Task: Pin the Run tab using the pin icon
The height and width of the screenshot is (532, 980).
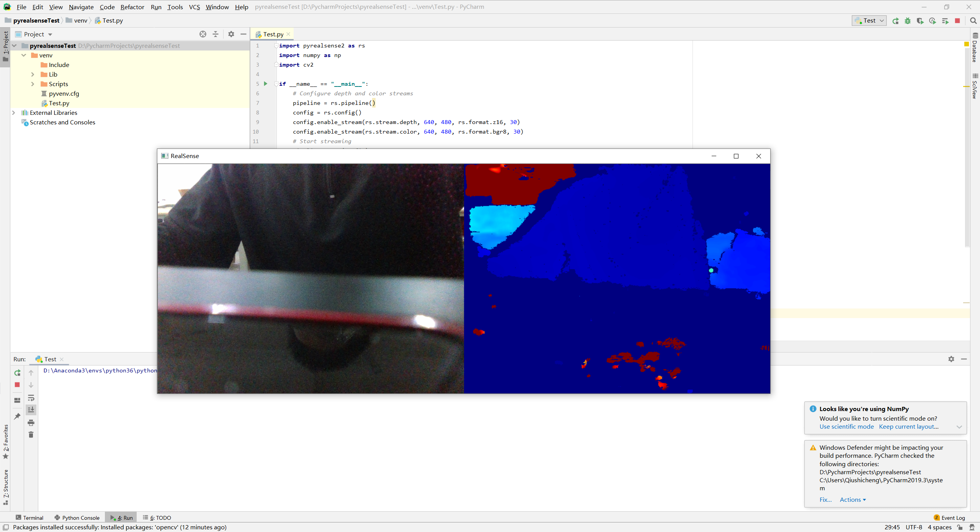Action: (x=17, y=416)
